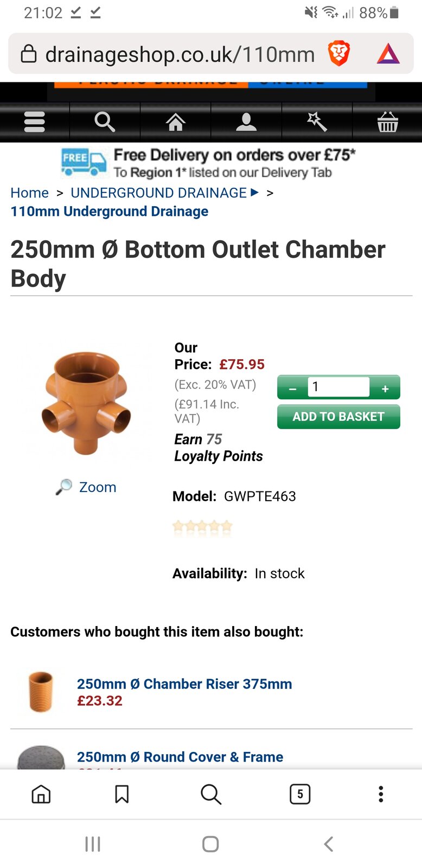Open 250mm Chamber Riser 375mm link
Screen dimensions: 422x868
184,684
